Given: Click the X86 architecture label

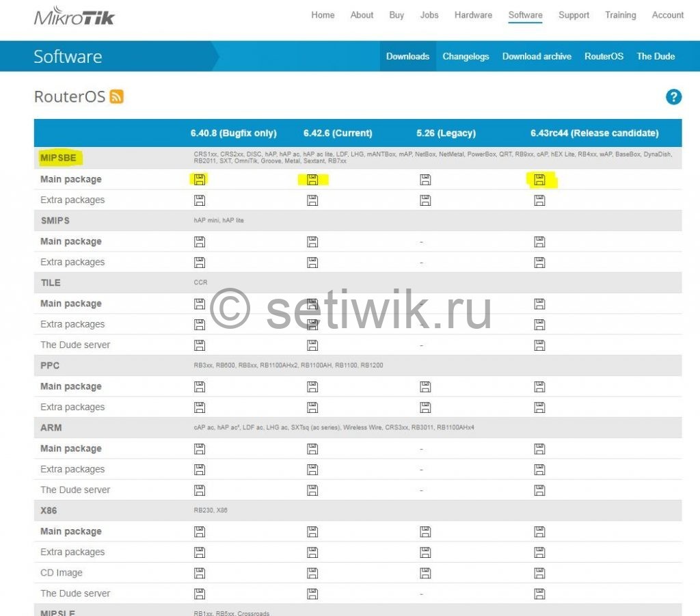Looking at the screenshot, I should 49,511.
